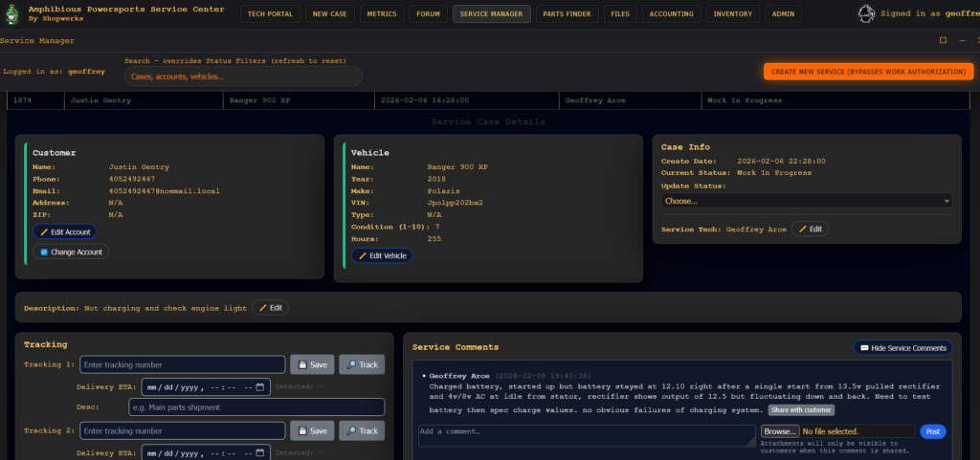This screenshot has height=460, width=980.
Task: Click Browse to attach a file
Action: click(780, 432)
